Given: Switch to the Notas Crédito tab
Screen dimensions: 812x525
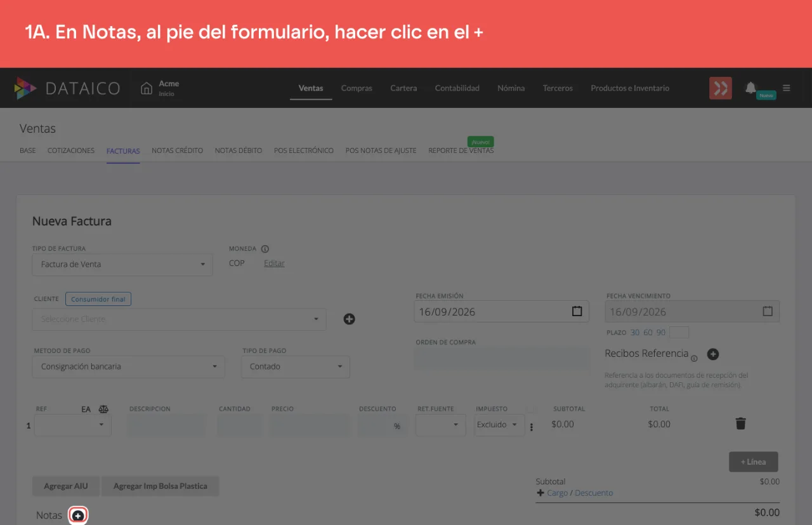Looking at the screenshot, I should 178,150.
